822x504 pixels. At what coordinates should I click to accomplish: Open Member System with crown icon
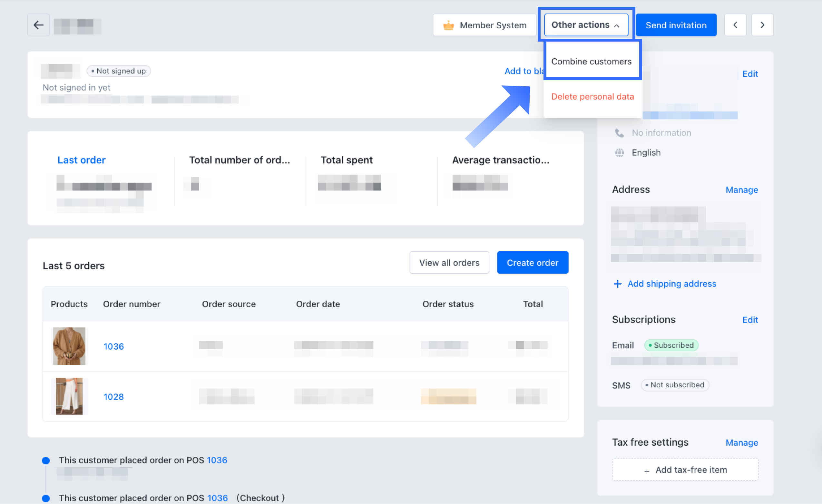click(484, 25)
